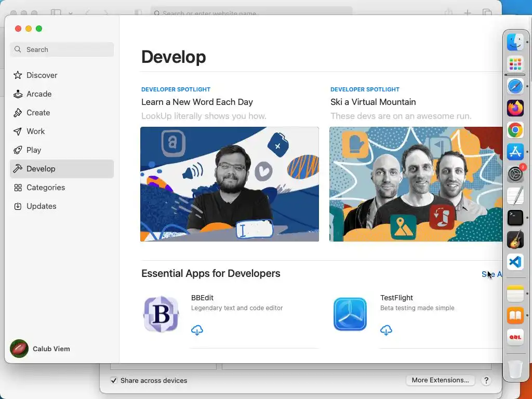Open the Calub Viem account profile
Image resolution: width=532 pixels, height=399 pixels.
40,349
